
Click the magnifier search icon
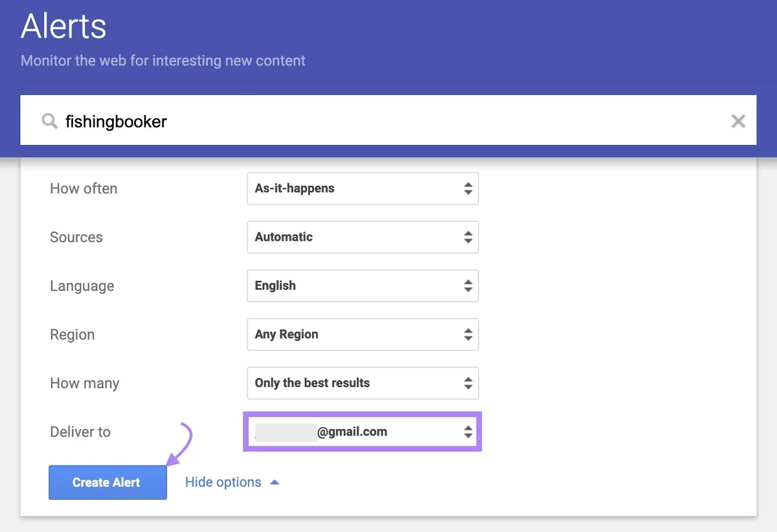[49, 121]
